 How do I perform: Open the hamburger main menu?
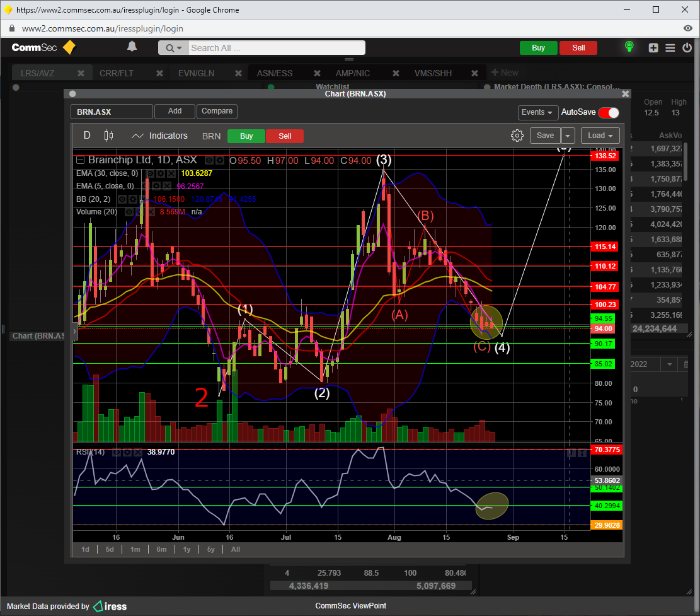pos(670,48)
